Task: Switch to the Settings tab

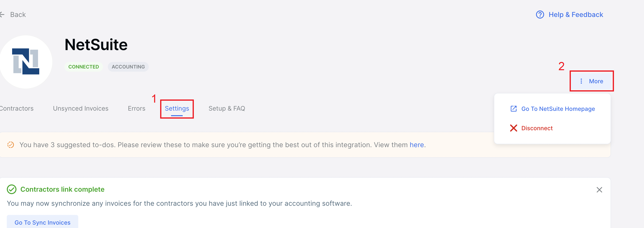Action: (x=177, y=108)
